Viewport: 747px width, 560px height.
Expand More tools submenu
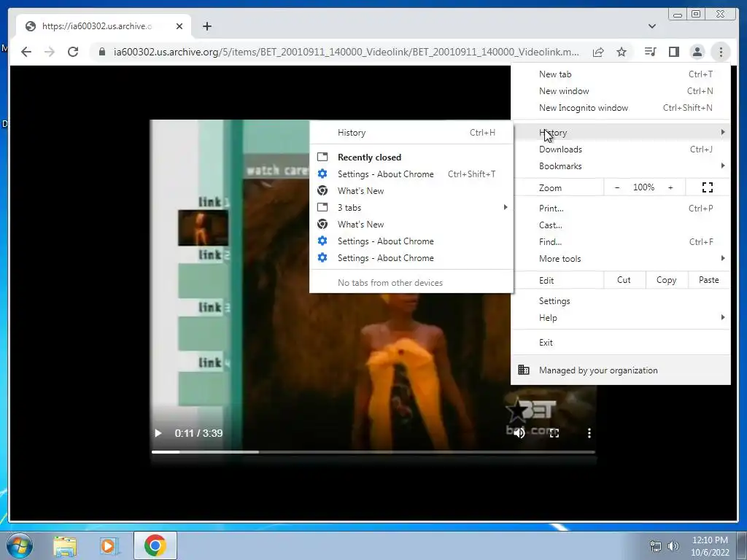(x=621, y=259)
